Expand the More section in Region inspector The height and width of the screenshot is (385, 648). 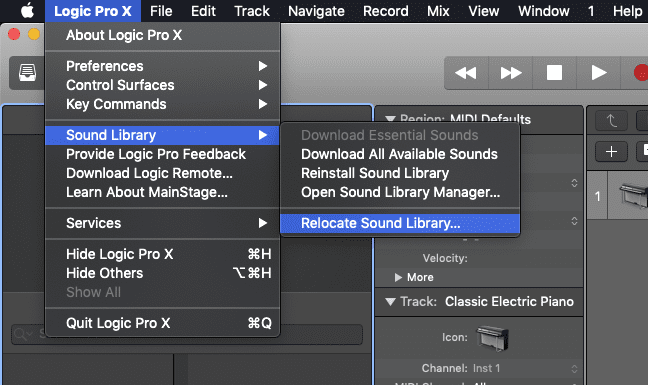[398, 277]
